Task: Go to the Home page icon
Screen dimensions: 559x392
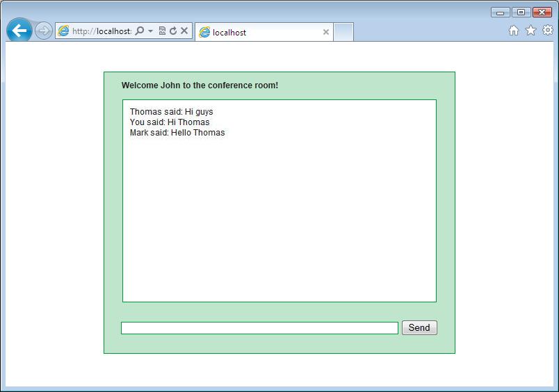Action: (x=514, y=31)
